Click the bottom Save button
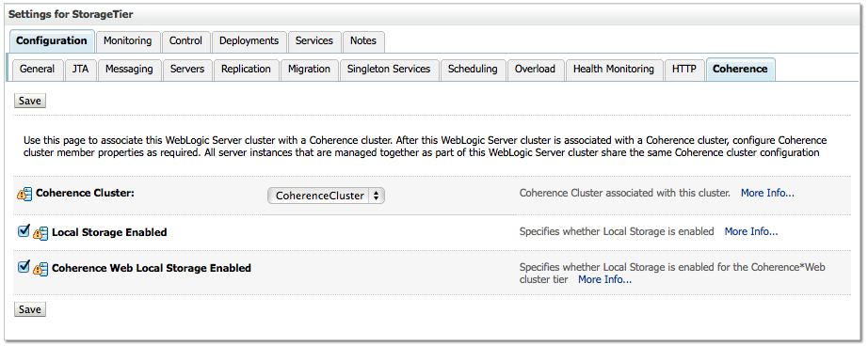The width and height of the screenshot is (868, 346). pyautogui.click(x=30, y=309)
